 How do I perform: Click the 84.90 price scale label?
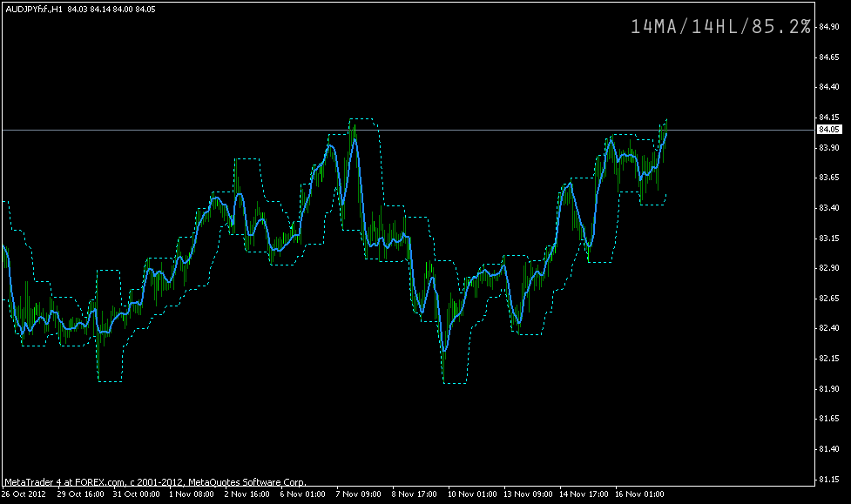pos(828,27)
